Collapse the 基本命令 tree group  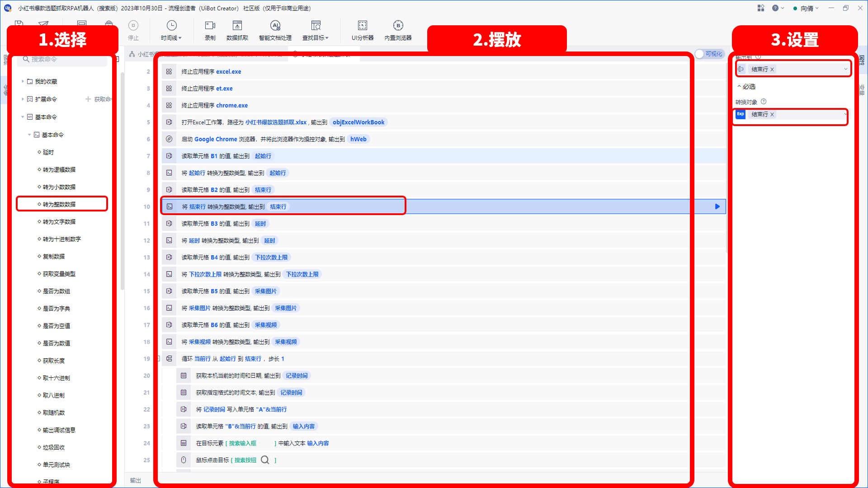click(23, 117)
